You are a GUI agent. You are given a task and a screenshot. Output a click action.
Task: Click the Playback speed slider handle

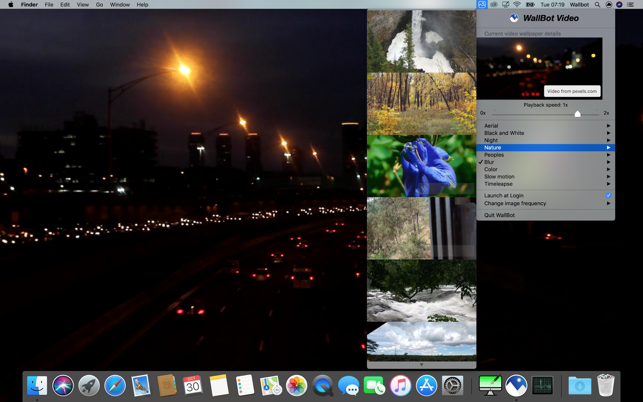(x=577, y=114)
